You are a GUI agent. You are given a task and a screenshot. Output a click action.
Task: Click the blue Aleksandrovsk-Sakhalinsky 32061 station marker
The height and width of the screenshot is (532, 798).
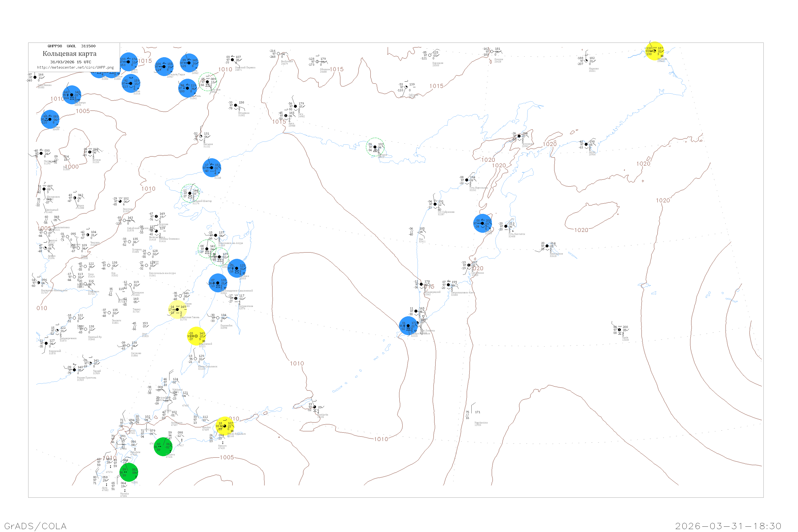pos(218,282)
